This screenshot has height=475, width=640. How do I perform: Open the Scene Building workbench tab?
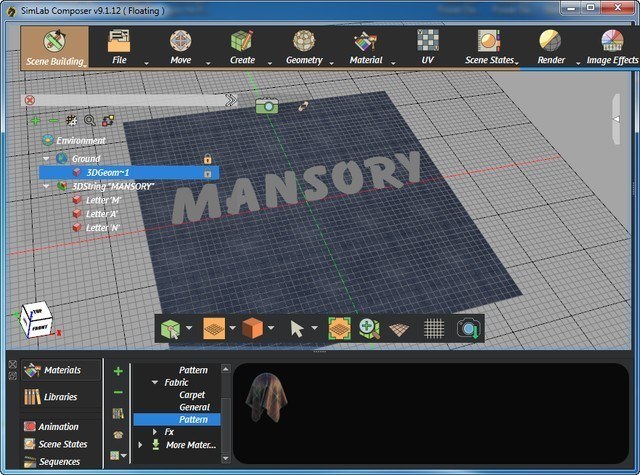[54, 46]
